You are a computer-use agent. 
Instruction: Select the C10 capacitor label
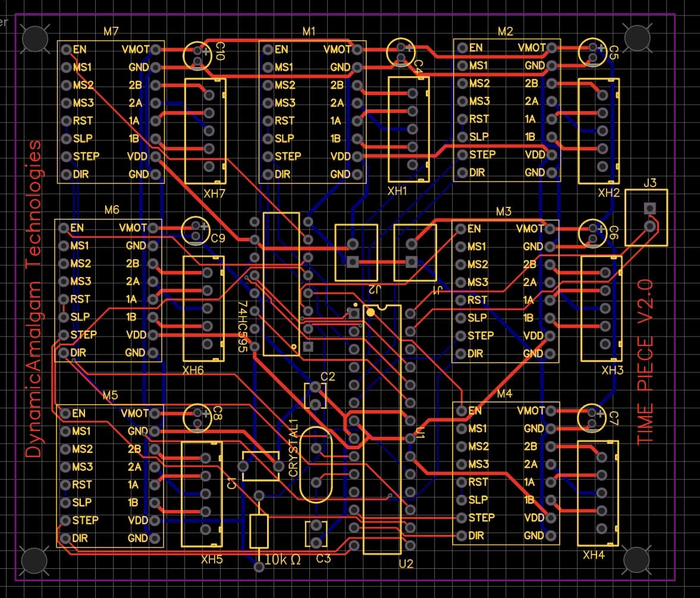coord(219,51)
